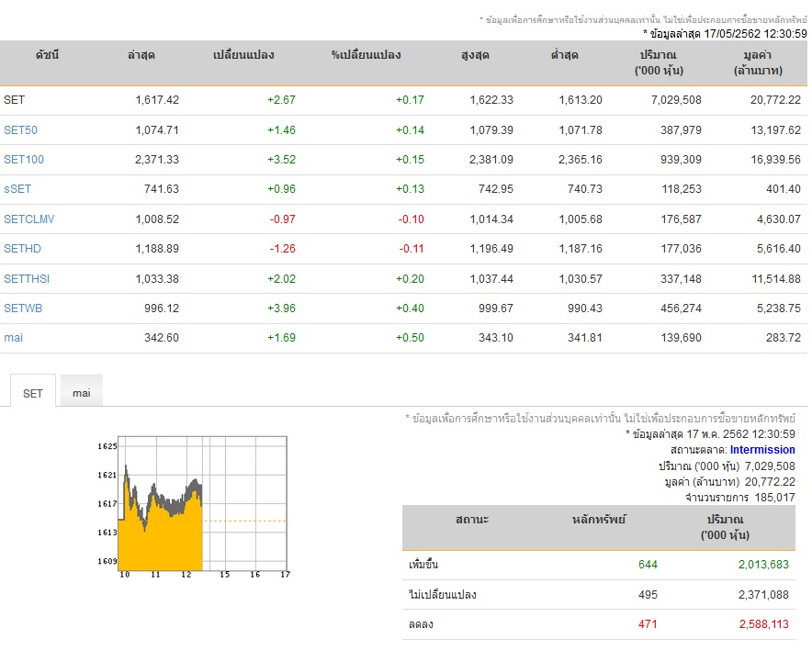Screen dimensions: 812x651
Task: Click the %เปลี่ยนแปลง column header
Action: tap(367, 55)
